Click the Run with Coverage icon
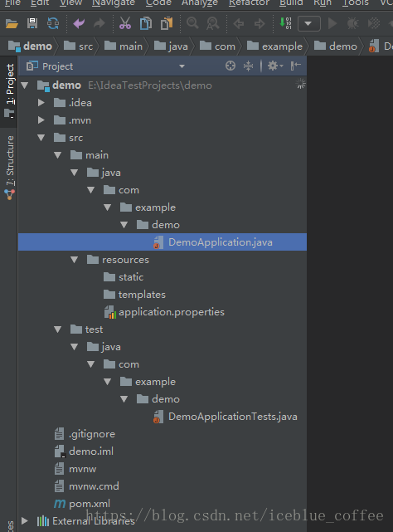Image resolution: width=393 pixels, height=532 pixels. 374,23
